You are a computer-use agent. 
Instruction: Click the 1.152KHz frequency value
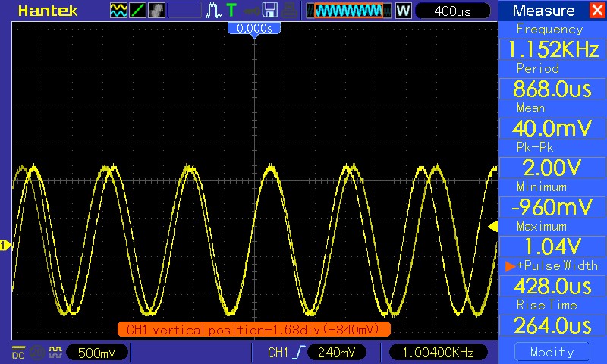(553, 49)
